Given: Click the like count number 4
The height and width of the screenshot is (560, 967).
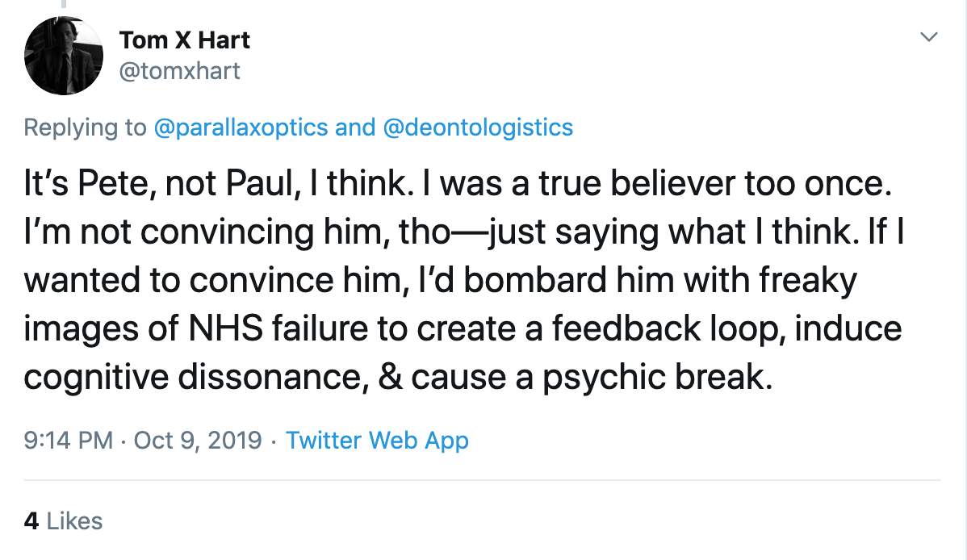Looking at the screenshot, I should [x=31, y=520].
